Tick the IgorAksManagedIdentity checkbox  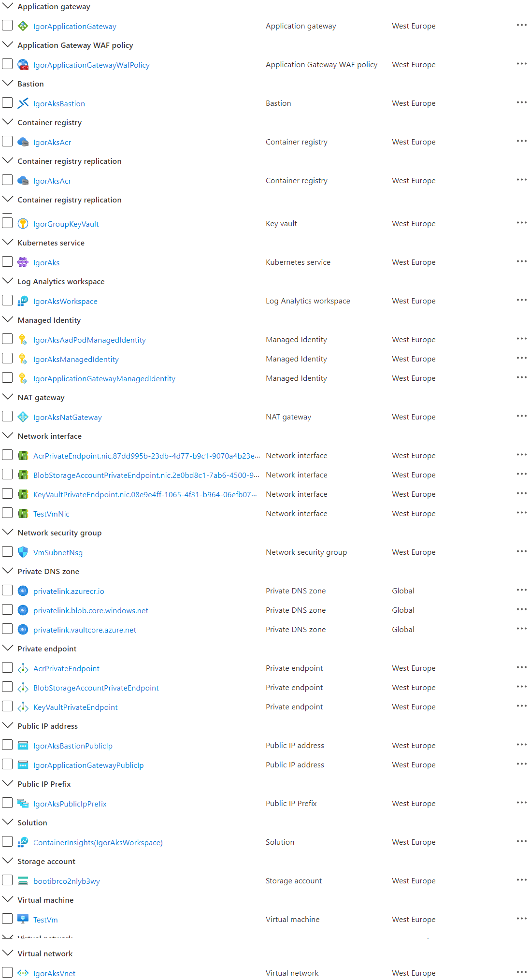[x=7, y=358]
